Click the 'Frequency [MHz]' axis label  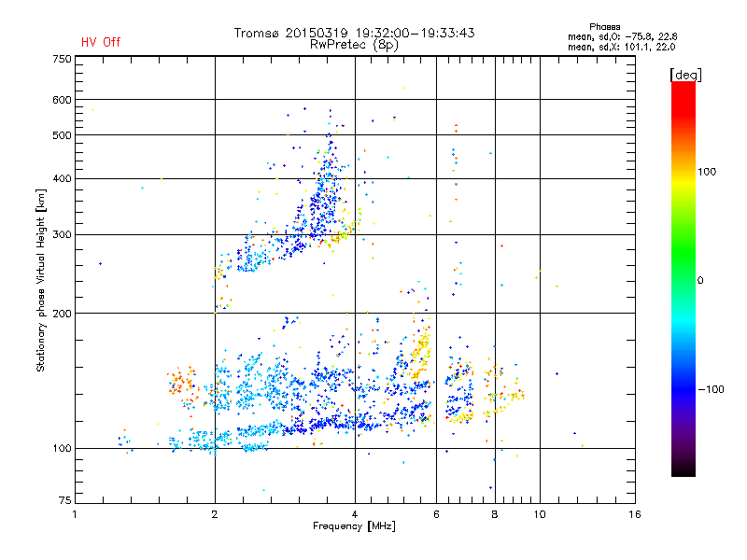click(354, 526)
